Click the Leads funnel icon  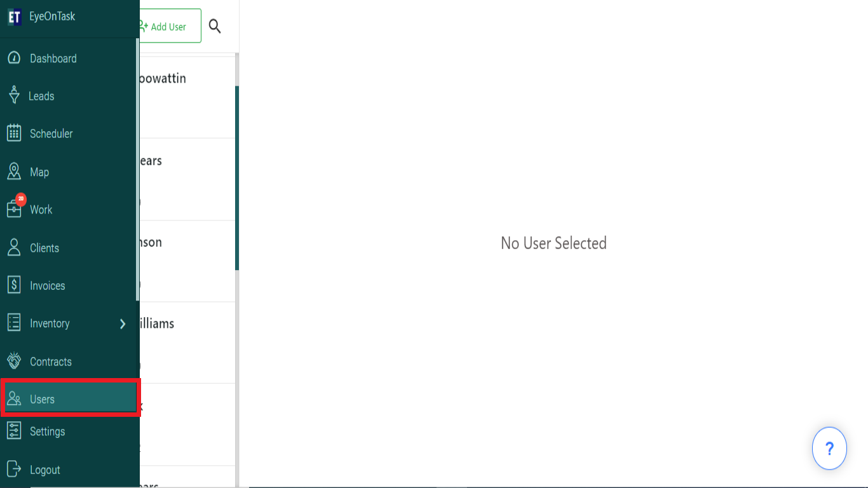coord(14,95)
